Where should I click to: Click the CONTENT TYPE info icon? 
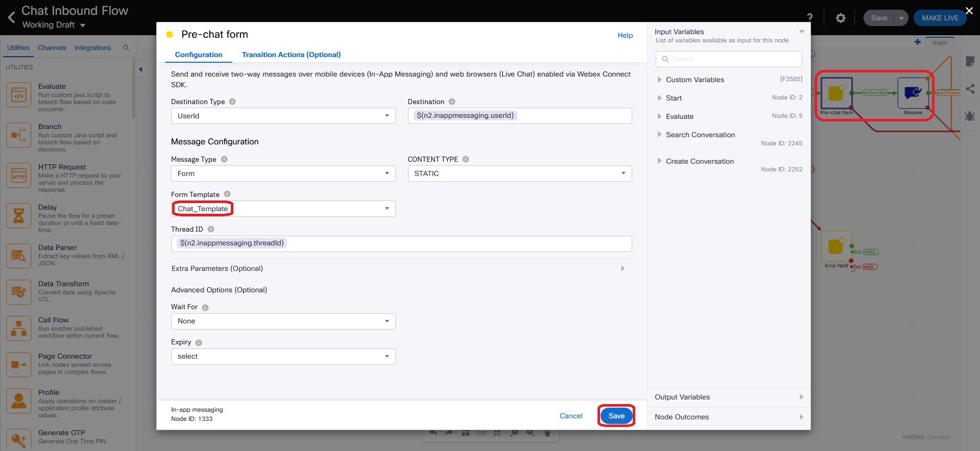[466, 159]
